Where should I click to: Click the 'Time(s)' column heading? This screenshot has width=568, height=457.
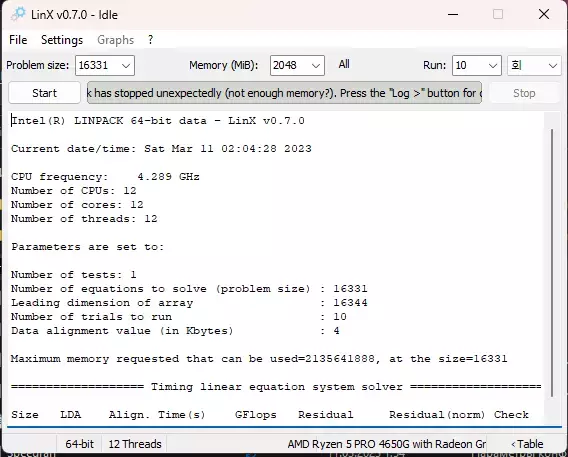point(181,415)
